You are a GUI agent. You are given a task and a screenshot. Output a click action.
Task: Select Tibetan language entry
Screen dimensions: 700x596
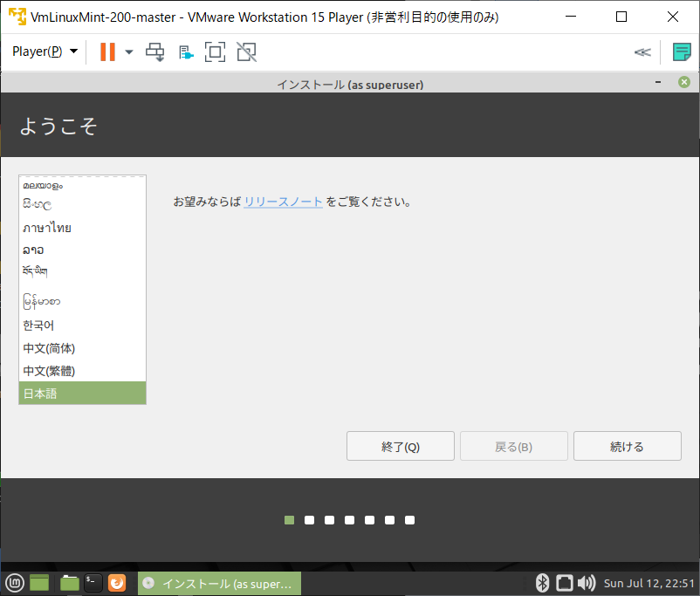[x=82, y=271]
